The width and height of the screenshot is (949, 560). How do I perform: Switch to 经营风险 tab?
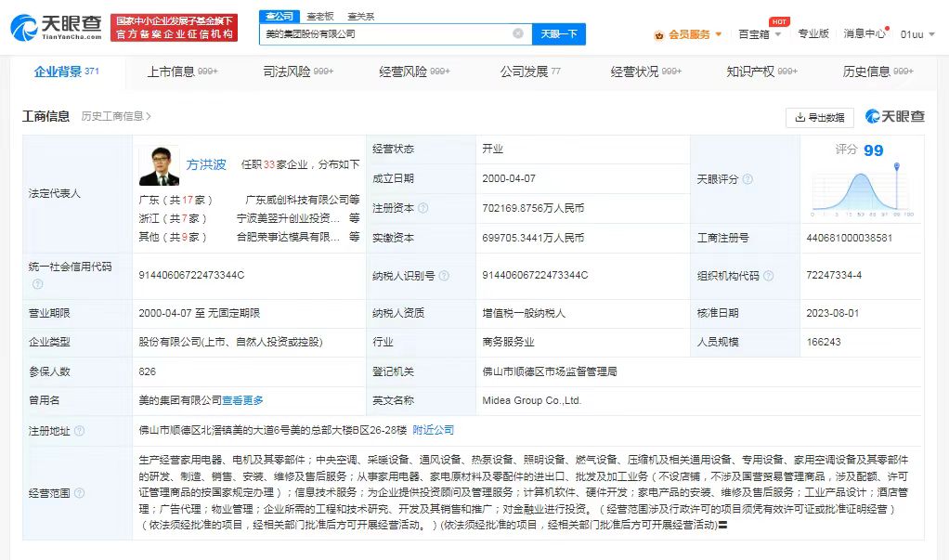pyautogui.click(x=414, y=72)
